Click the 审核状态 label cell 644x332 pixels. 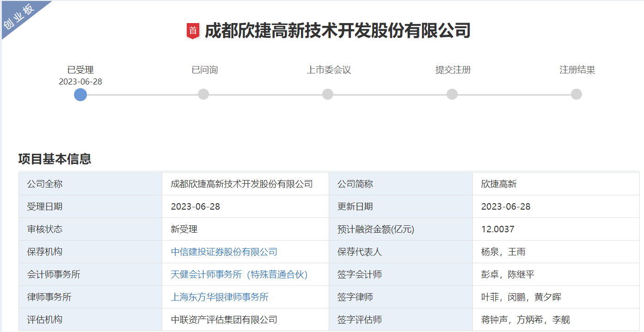click(x=91, y=229)
